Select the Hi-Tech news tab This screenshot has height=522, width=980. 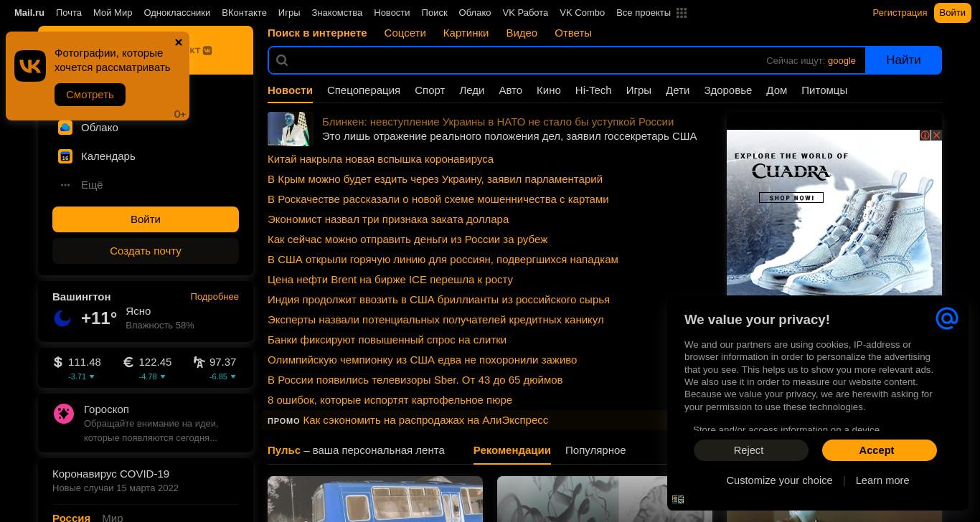click(x=593, y=90)
